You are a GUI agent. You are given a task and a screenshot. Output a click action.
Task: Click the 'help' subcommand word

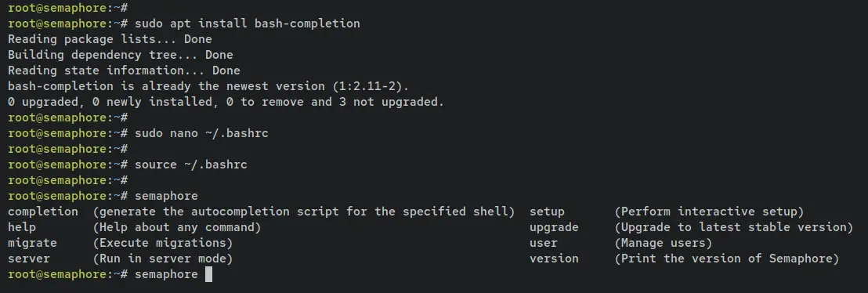tap(22, 227)
